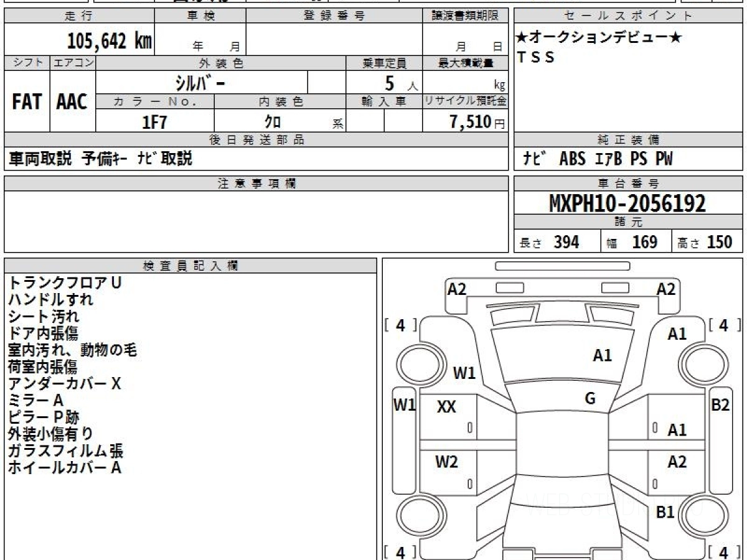Viewport: 747px width, 560px height.
Task: Click the 最大積載量 header
Action: pyautogui.click(x=464, y=63)
